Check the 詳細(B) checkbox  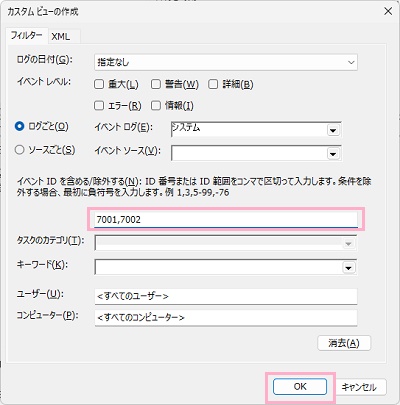(213, 84)
